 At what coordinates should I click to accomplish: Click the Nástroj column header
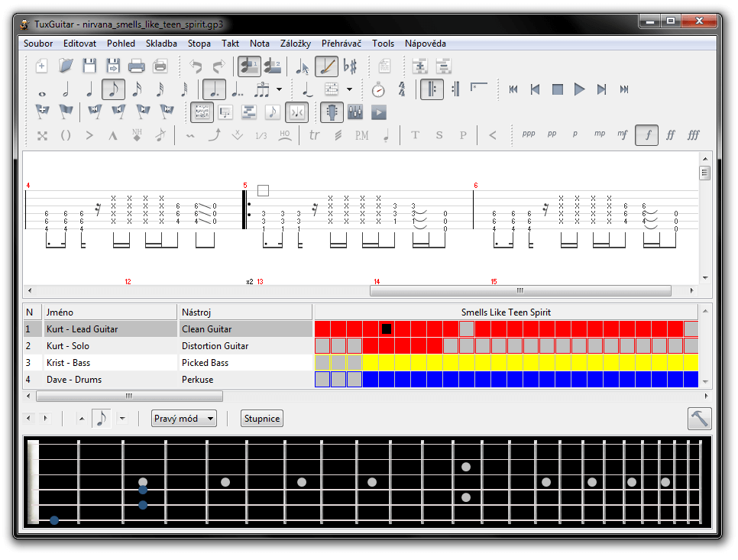tap(245, 312)
